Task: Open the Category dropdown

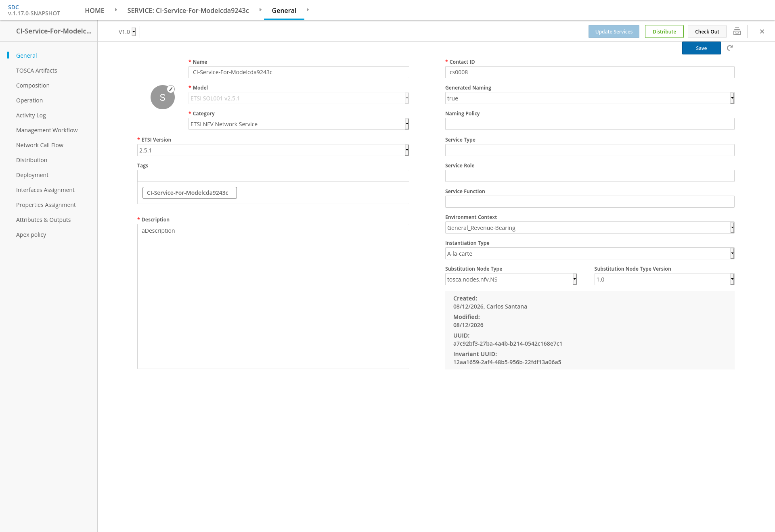Action: 299,124
